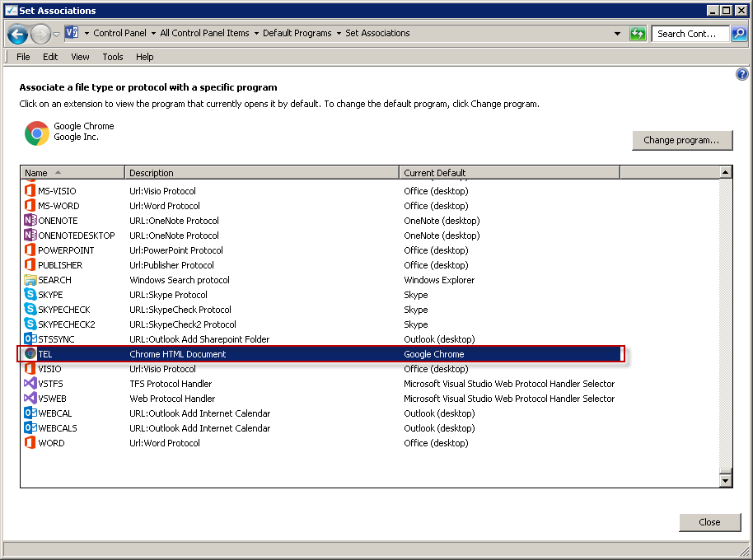Click the Outlook icon beside STSSYNC
This screenshot has width=753, height=560.
(x=30, y=338)
